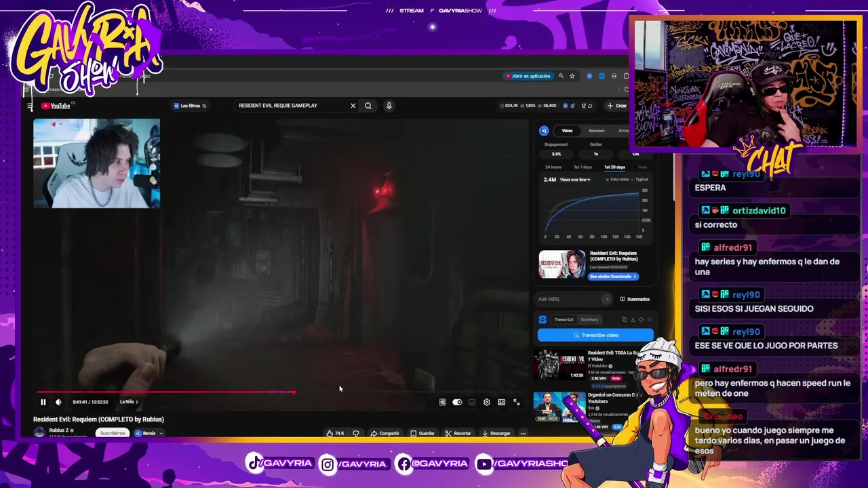868x488 pixels.
Task: Click the transcript target/locate icon
Action: tap(641, 320)
